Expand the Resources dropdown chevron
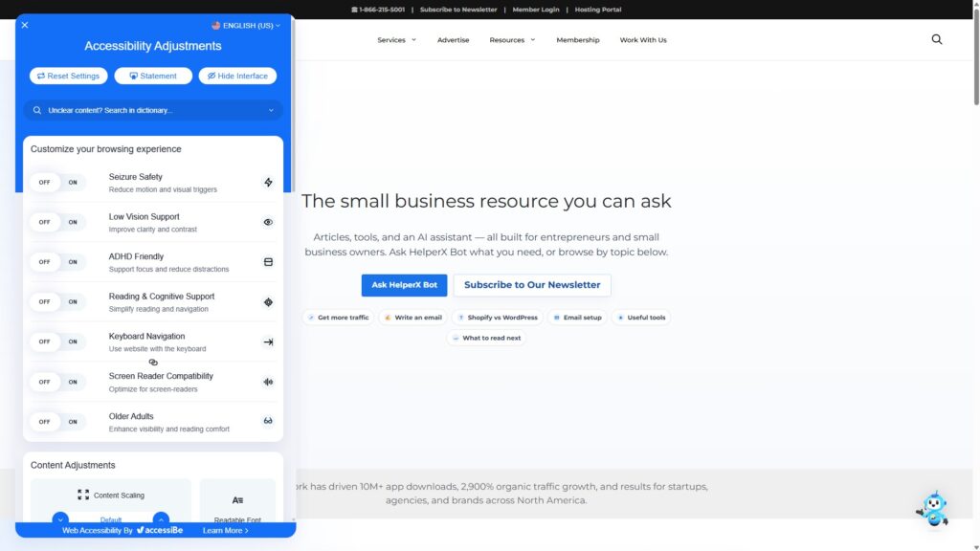The width and height of the screenshot is (980, 551). coord(533,40)
